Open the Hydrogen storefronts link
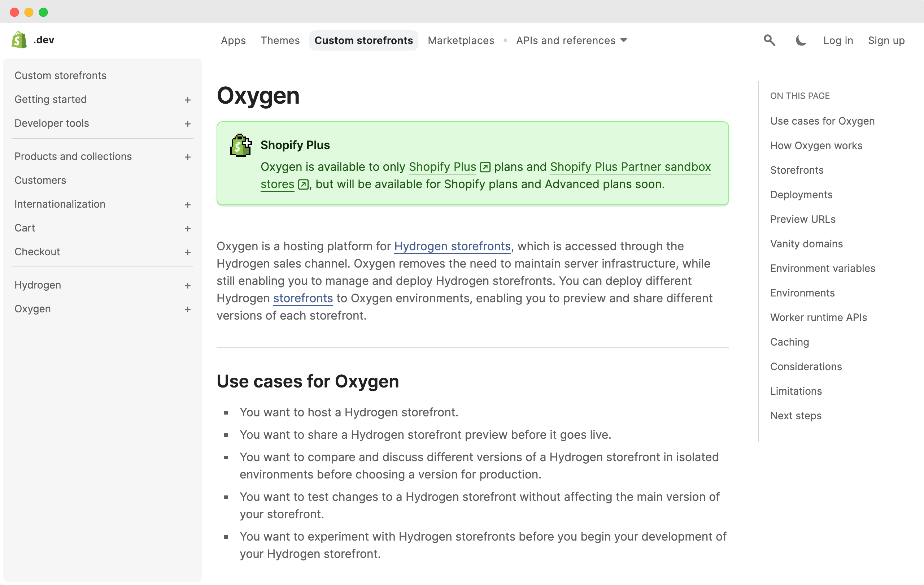Viewport: 924px width, 585px height. (452, 246)
